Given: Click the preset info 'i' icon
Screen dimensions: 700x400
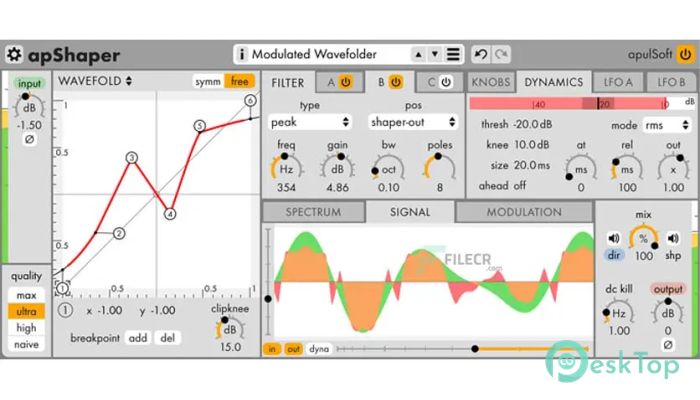Looking at the screenshot, I should pyautogui.click(x=242, y=54).
